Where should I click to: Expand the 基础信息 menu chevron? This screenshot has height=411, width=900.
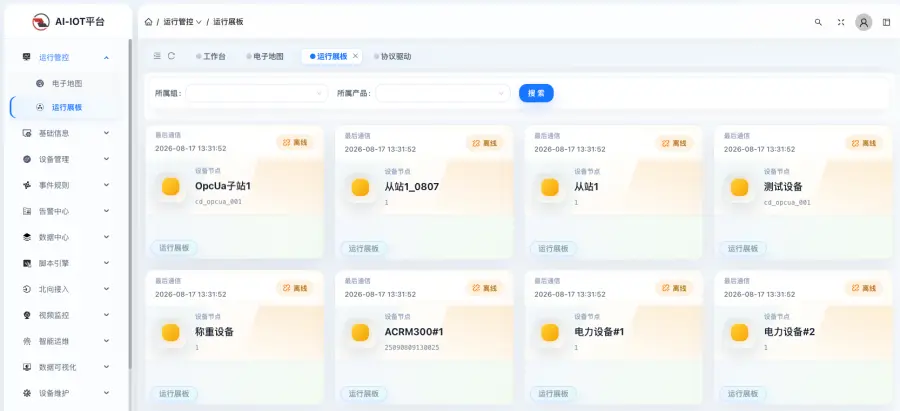[x=106, y=133]
